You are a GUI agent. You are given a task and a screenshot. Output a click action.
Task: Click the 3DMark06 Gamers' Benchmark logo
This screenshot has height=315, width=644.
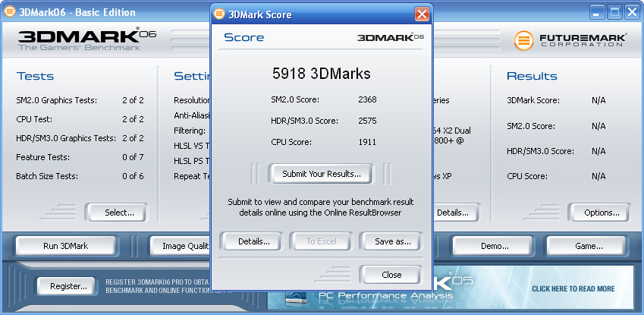point(87,39)
